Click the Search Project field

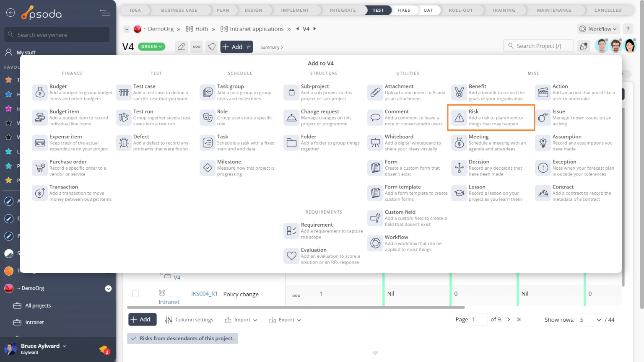(538, 46)
